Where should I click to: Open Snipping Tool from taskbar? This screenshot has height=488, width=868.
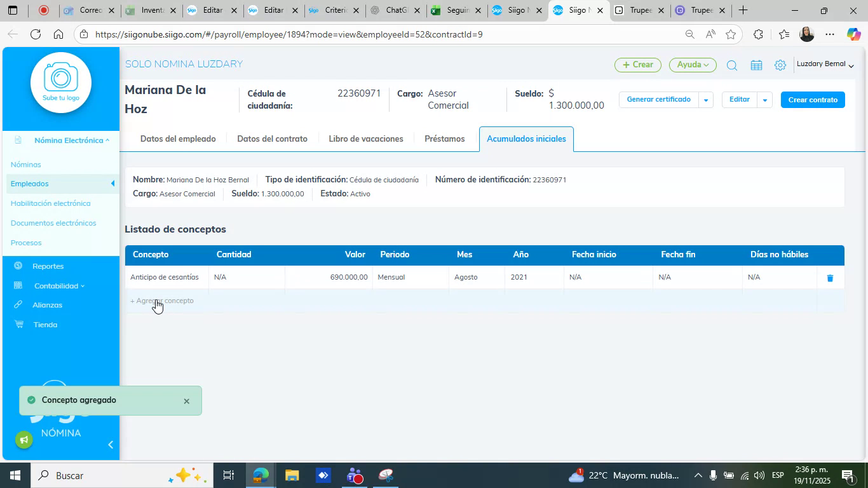pos(386,475)
